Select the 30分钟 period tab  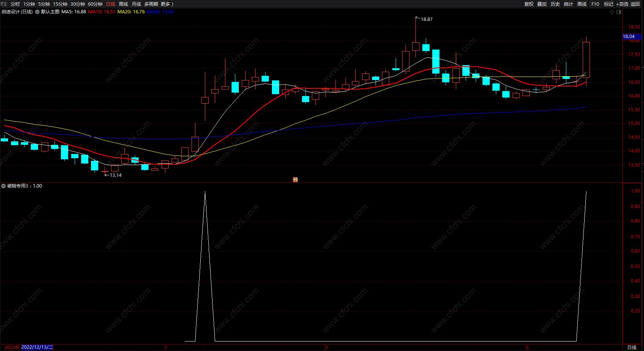pyautogui.click(x=78, y=4)
